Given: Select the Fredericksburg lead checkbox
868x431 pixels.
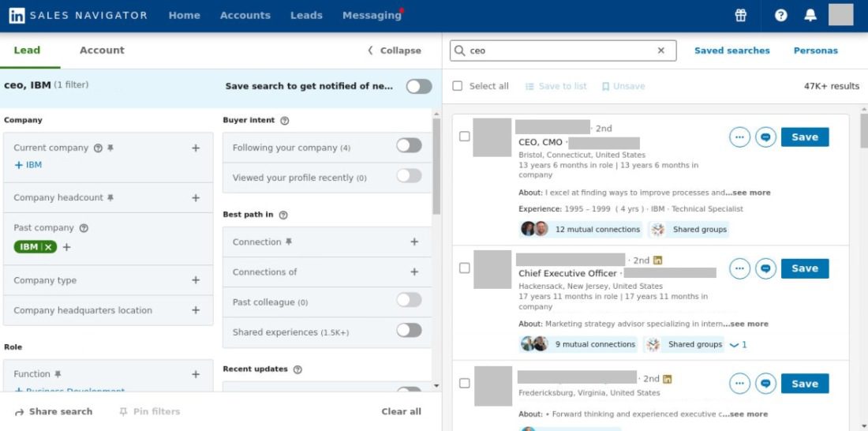Looking at the screenshot, I should coord(465,383).
